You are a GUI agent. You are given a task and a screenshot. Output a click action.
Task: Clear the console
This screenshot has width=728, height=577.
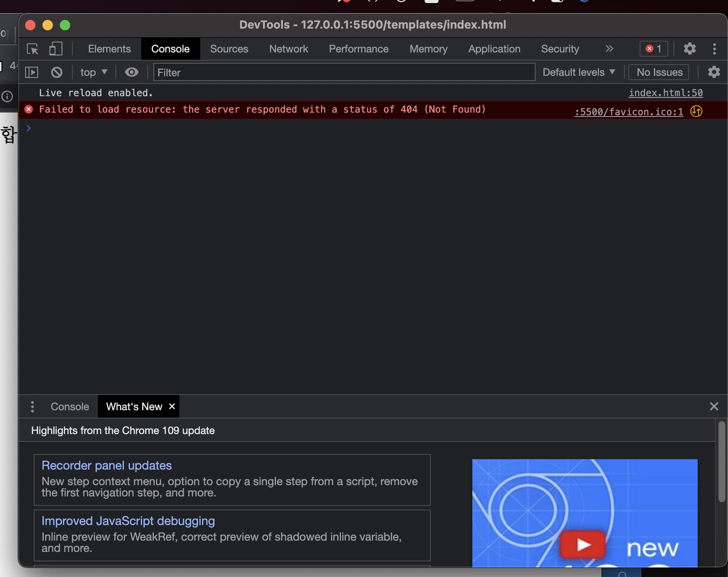[x=57, y=72]
